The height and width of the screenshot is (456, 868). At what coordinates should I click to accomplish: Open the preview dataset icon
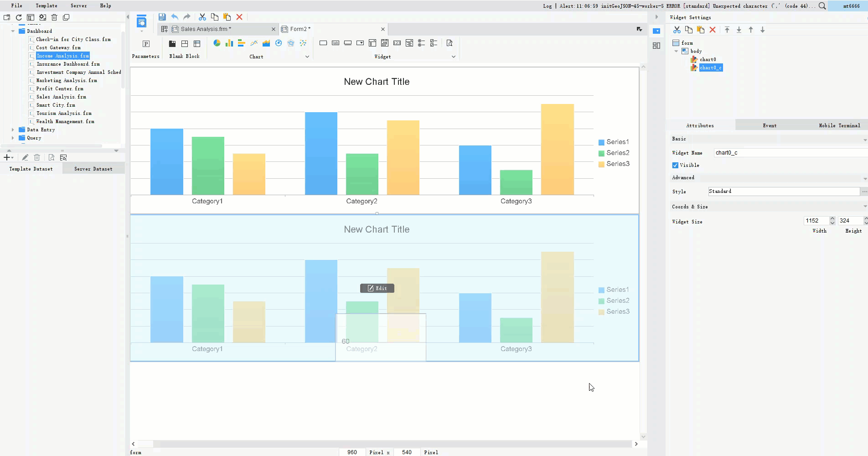click(52, 157)
